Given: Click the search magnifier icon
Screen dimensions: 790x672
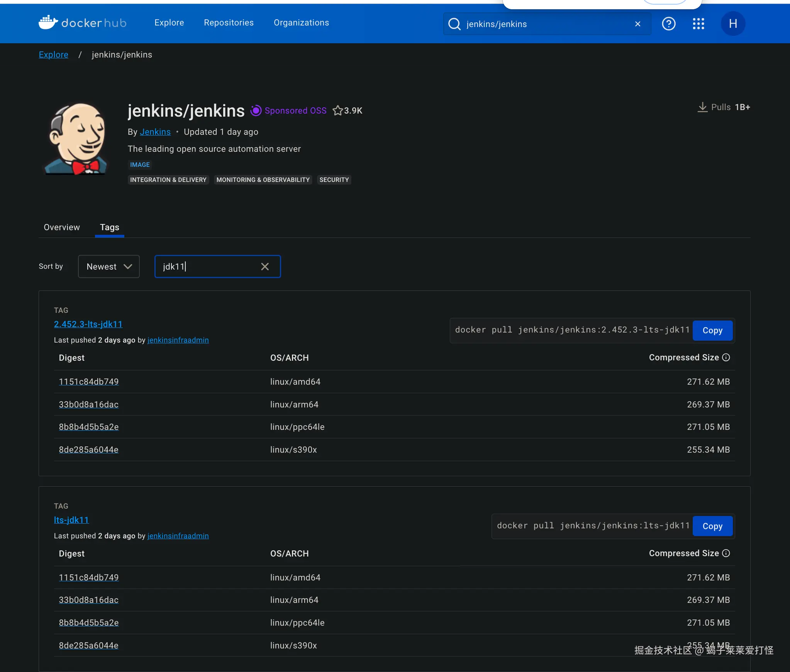Looking at the screenshot, I should (454, 24).
